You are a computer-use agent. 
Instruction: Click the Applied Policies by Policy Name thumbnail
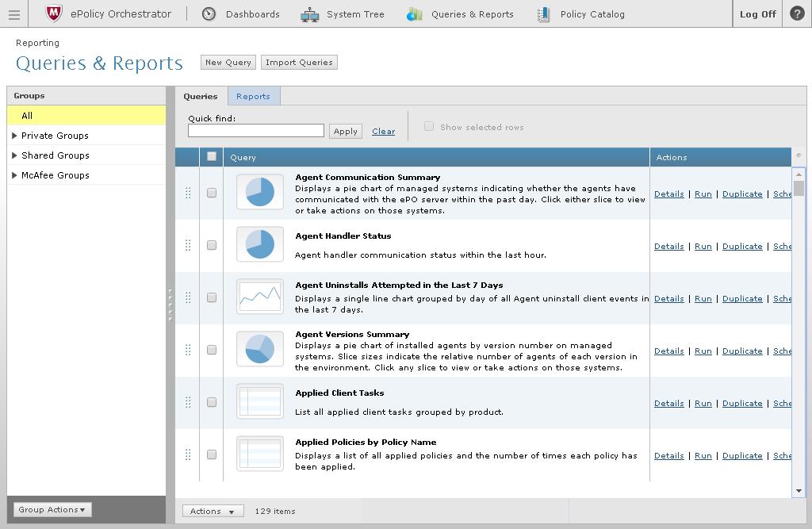click(260, 454)
